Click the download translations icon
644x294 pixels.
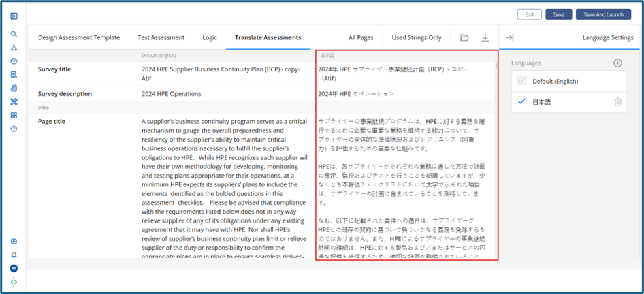tap(485, 38)
